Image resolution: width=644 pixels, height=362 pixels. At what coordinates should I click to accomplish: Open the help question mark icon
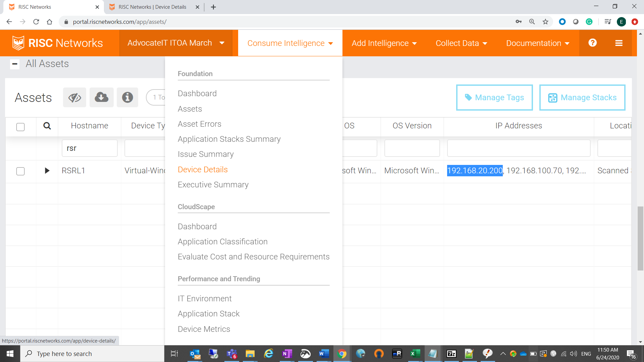click(x=592, y=43)
